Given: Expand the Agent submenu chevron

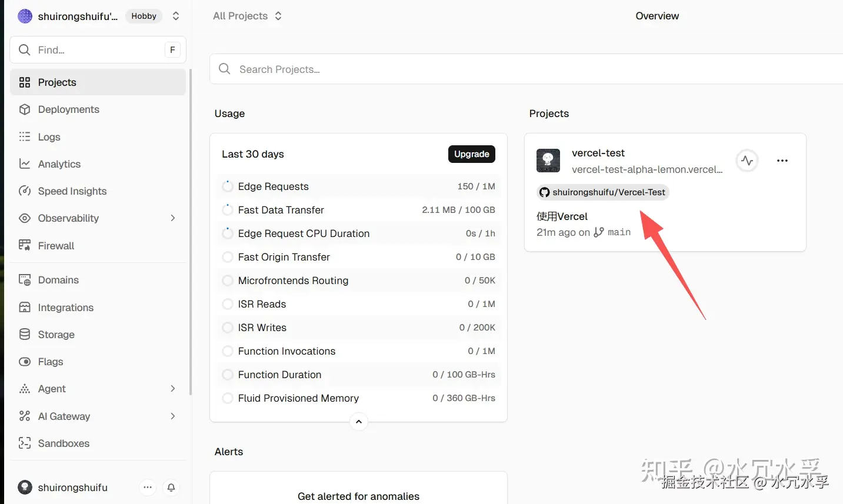Looking at the screenshot, I should tap(172, 389).
